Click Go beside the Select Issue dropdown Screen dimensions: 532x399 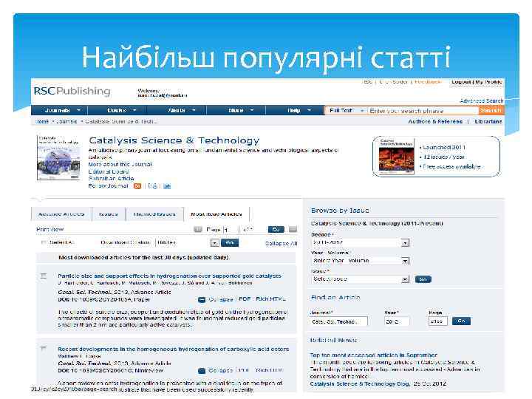click(423, 279)
